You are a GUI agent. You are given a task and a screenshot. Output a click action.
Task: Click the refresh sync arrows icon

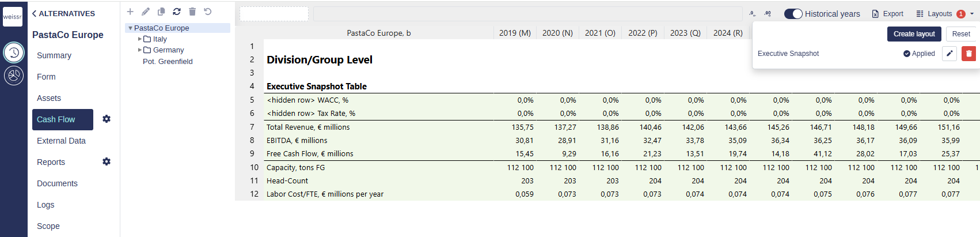[177, 12]
